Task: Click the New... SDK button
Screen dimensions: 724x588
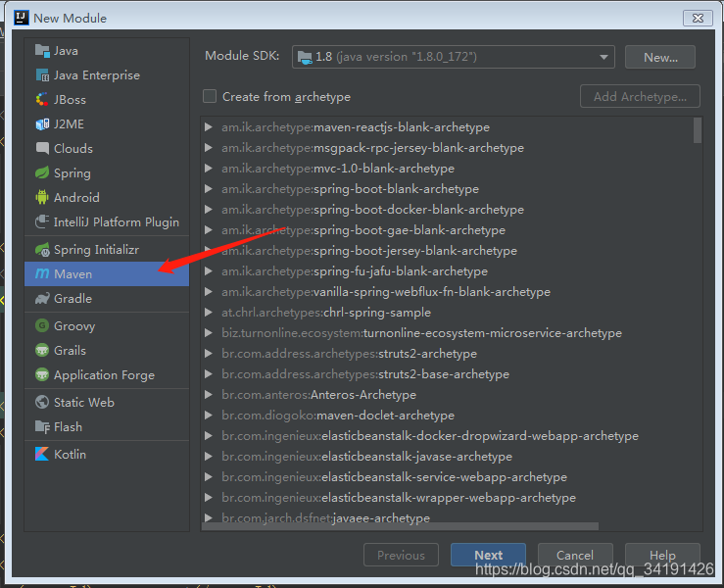Action: point(659,57)
